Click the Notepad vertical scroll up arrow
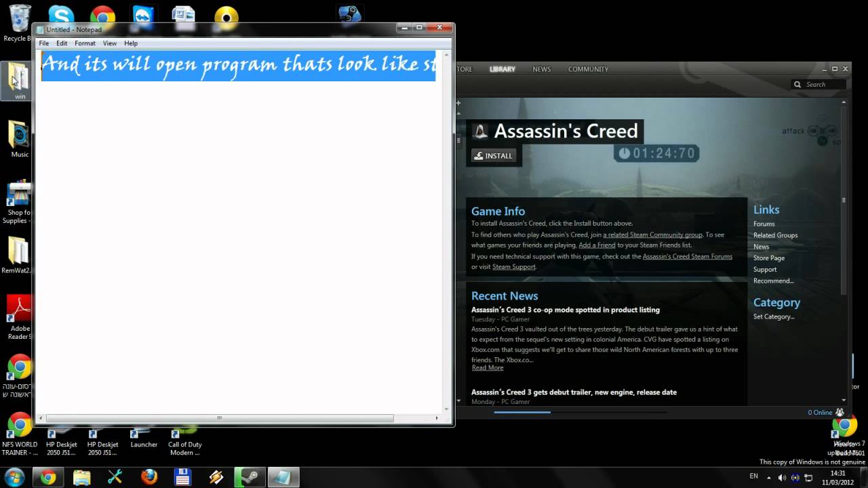This screenshot has width=868, height=488. point(447,55)
